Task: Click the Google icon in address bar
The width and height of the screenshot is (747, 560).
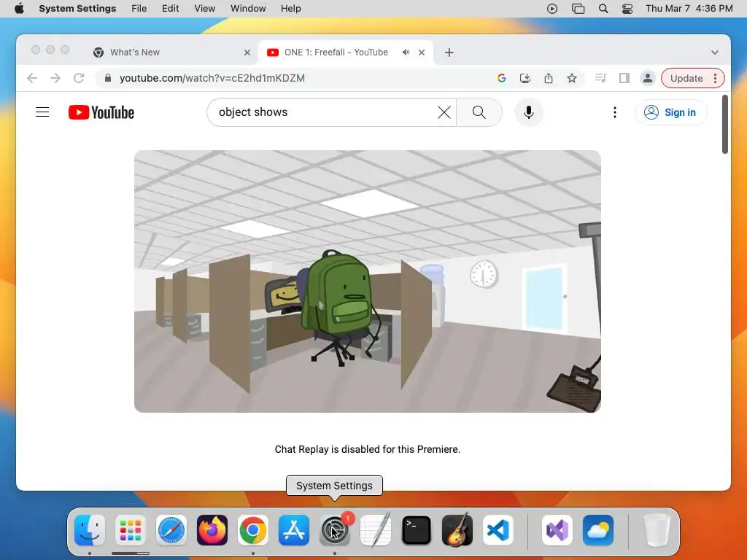Action: (x=501, y=78)
